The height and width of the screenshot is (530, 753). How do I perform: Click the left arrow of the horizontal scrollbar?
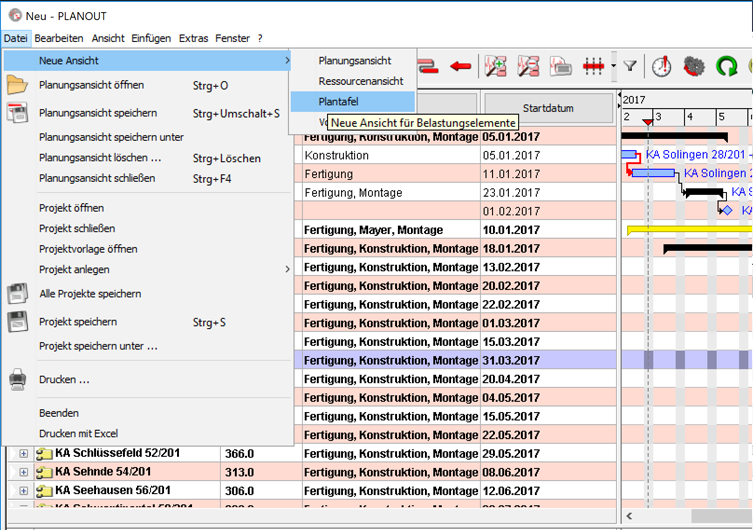629,516
